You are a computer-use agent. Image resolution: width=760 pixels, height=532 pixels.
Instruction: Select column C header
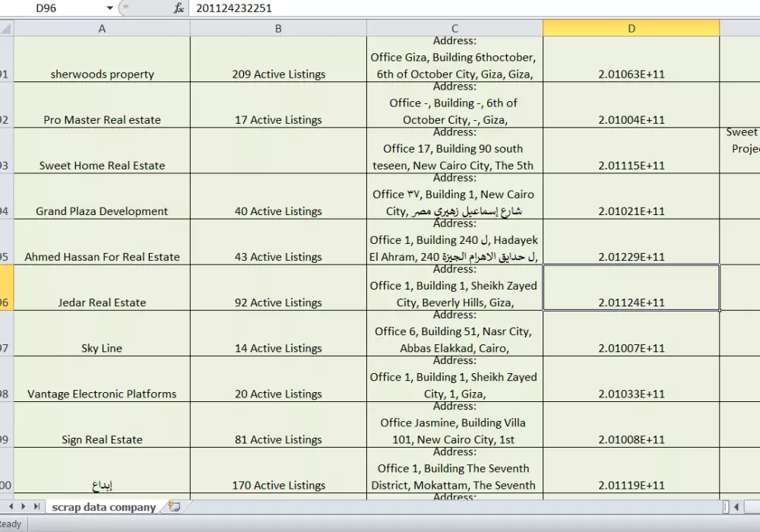point(454,29)
